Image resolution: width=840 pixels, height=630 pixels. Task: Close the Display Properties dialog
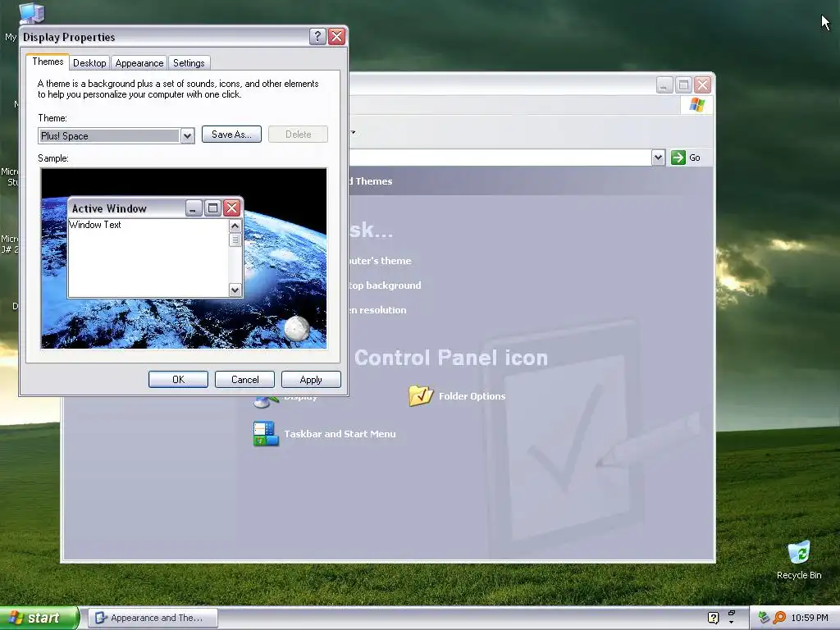pos(336,36)
